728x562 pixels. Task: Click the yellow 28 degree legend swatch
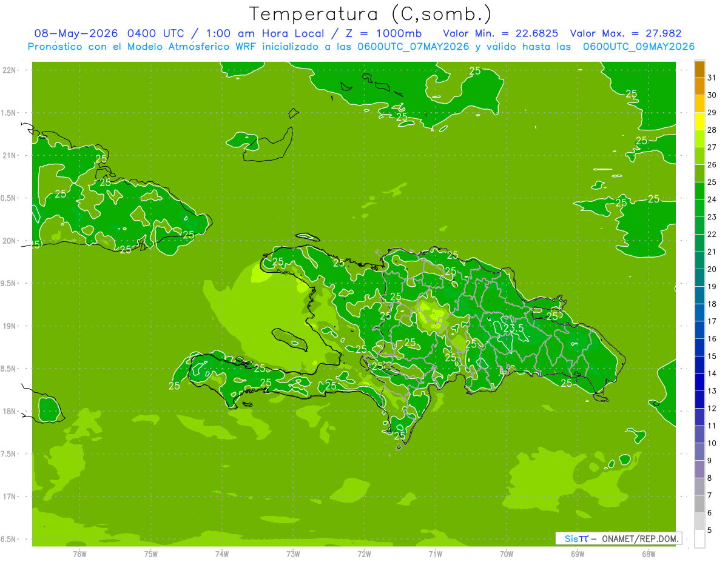click(699, 122)
